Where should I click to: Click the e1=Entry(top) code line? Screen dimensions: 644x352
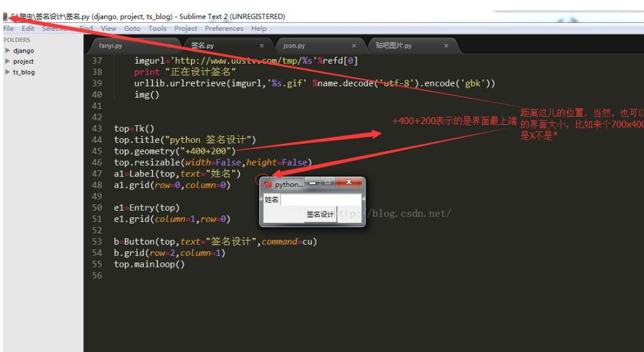(146, 208)
